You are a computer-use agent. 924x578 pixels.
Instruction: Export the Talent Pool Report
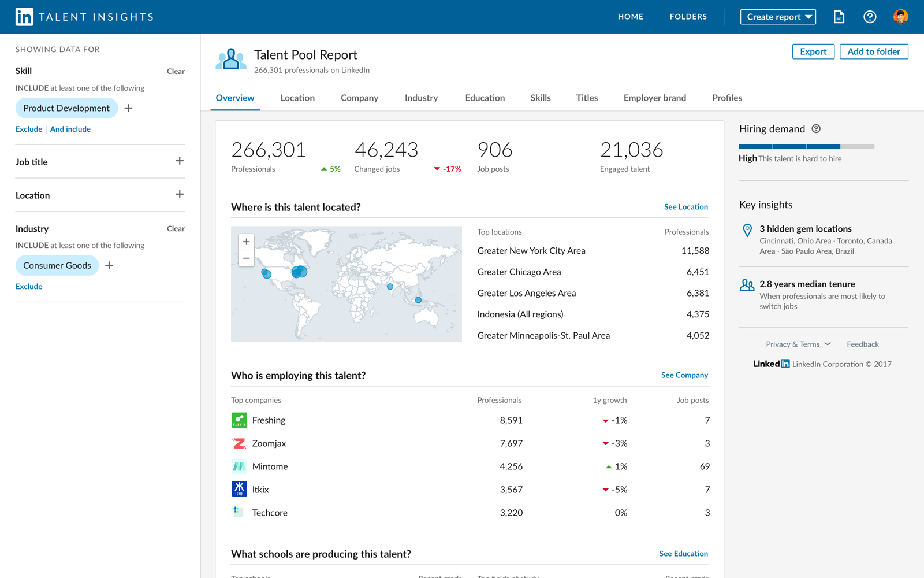click(x=813, y=51)
